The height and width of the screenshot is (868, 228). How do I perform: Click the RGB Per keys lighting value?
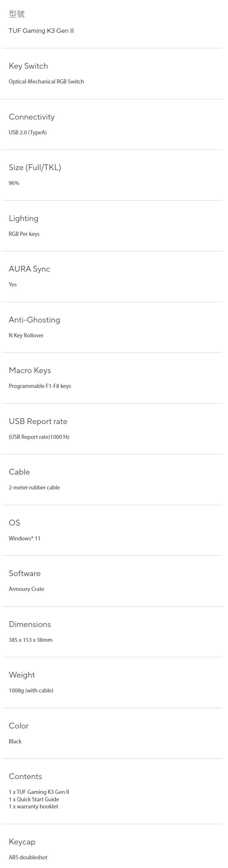(x=24, y=234)
